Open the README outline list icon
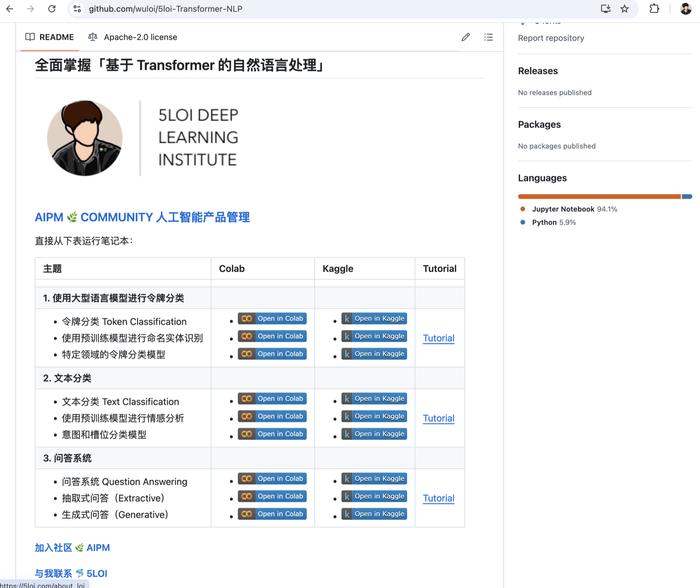 [x=488, y=37]
